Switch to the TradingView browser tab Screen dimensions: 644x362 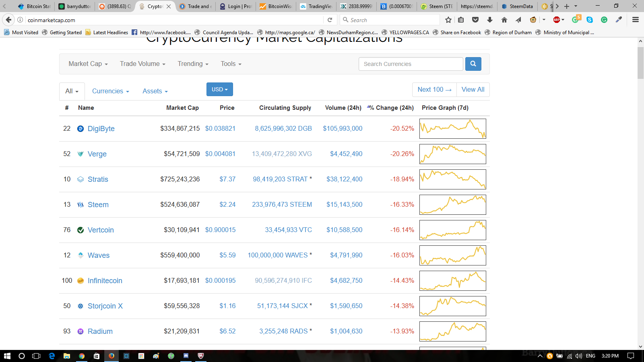316,6
